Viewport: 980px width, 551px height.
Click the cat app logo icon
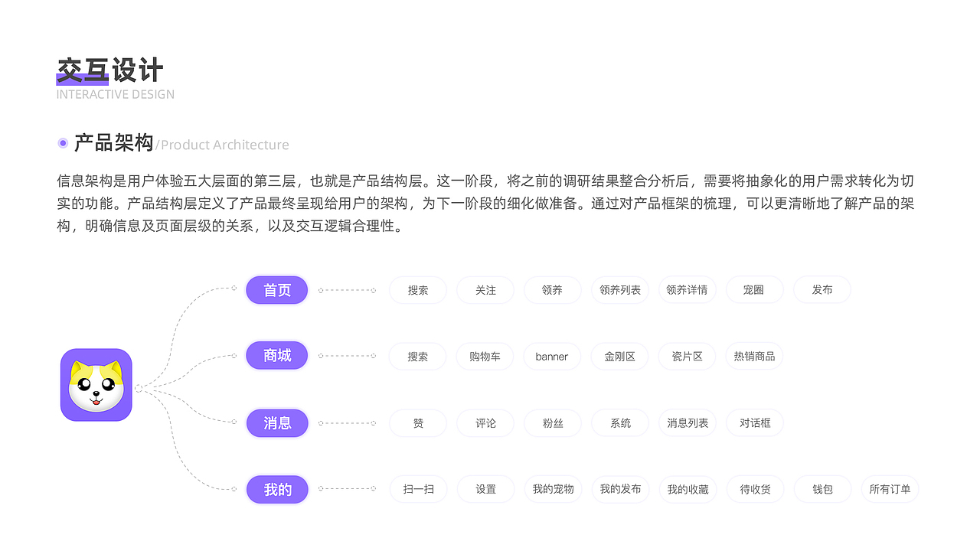pos(95,385)
